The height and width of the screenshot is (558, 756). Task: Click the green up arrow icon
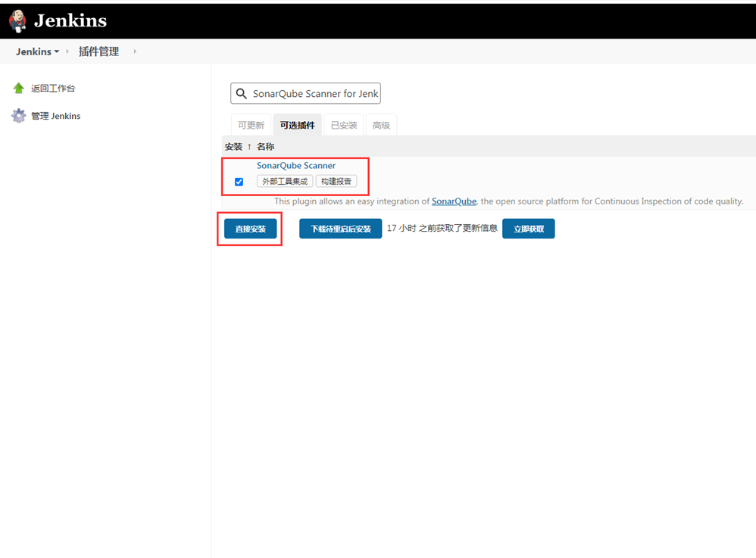click(18, 88)
